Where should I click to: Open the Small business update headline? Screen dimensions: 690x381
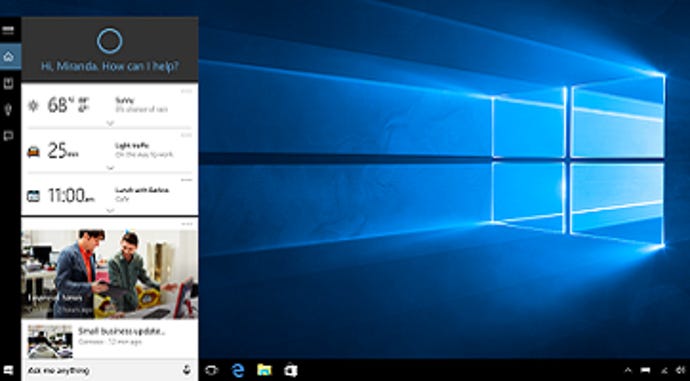tap(121, 331)
